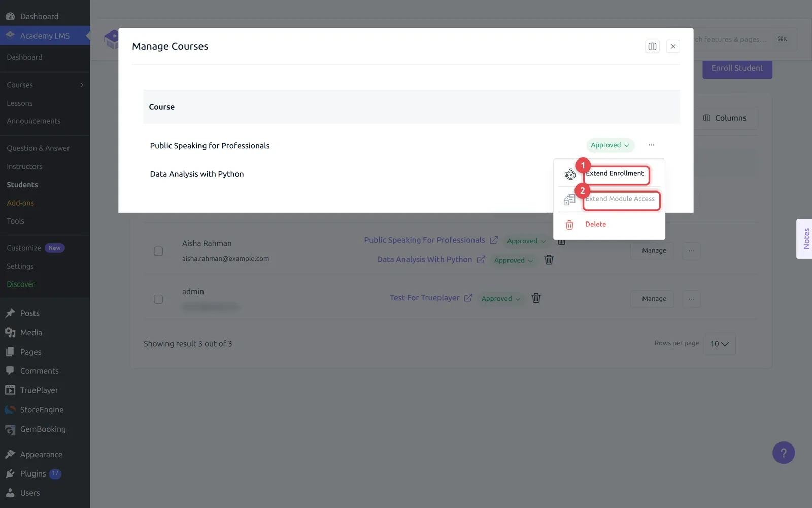Tick the checkbox for the admin student
Image resolution: width=812 pixels, height=508 pixels.
[158, 299]
